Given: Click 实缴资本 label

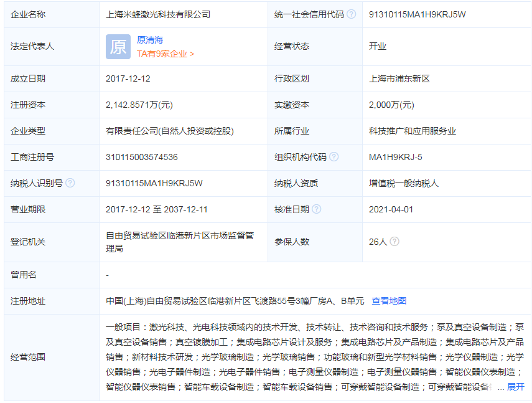Looking at the screenshot, I should tap(292, 105).
